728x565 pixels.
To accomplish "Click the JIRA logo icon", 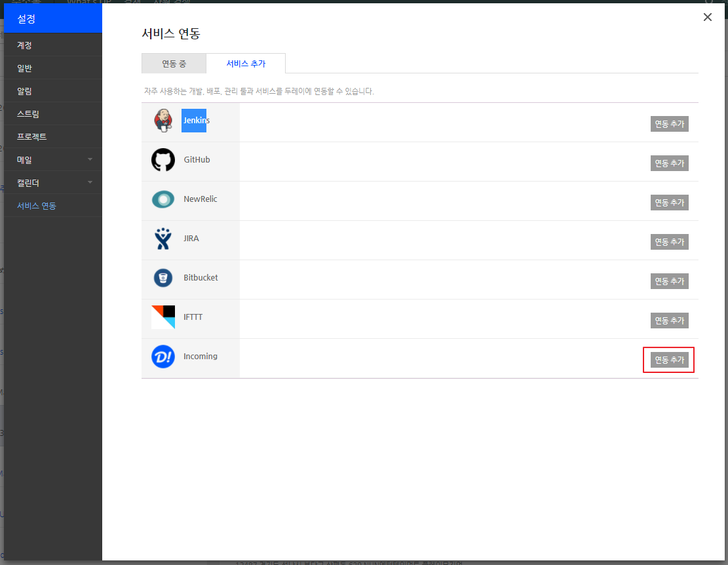I will [x=163, y=239].
